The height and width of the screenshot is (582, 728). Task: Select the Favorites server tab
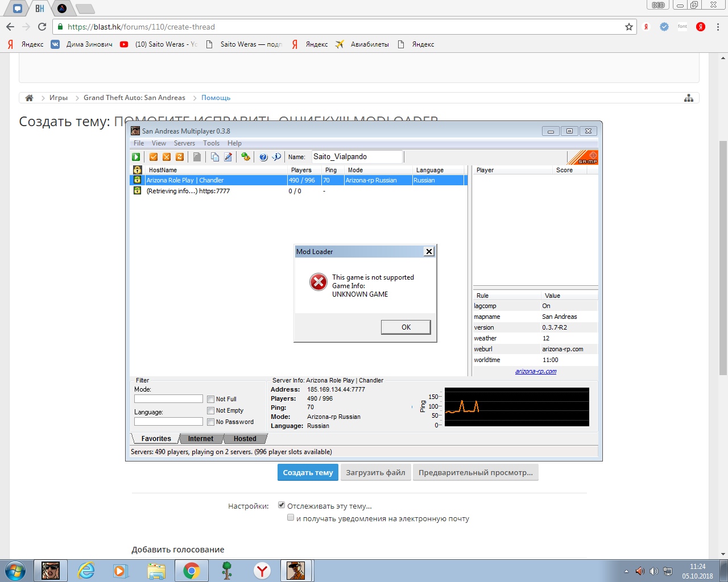point(156,439)
